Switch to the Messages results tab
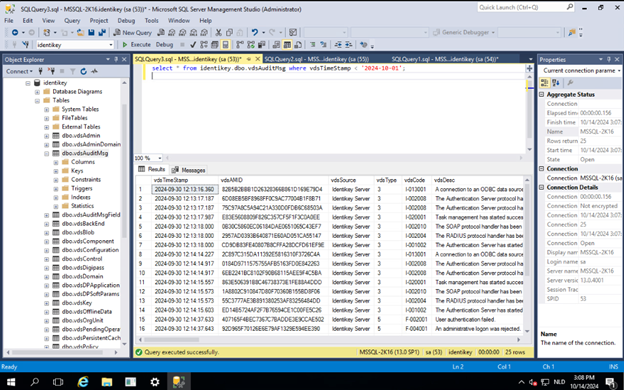Viewport: 624px width, 390px height. (x=189, y=170)
